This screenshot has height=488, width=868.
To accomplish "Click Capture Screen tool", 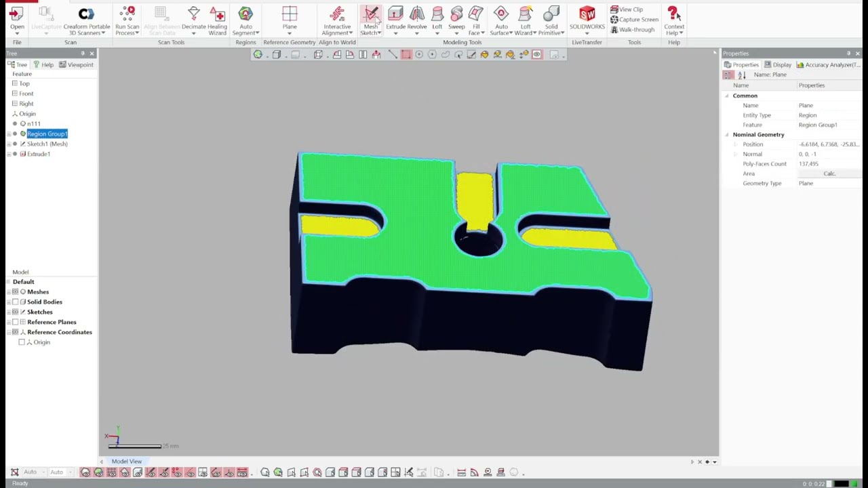I will pos(634,20).
